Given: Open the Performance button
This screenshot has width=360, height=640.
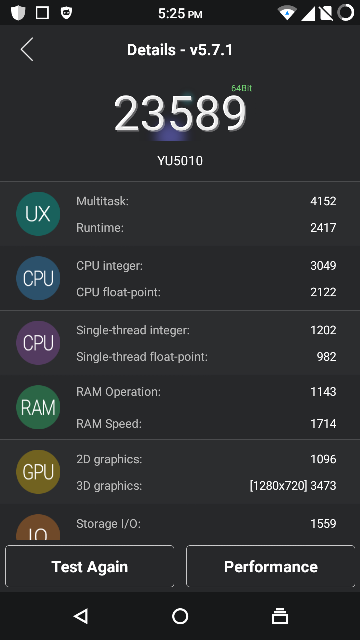Looking at the screenshot, I should [271, 567].
